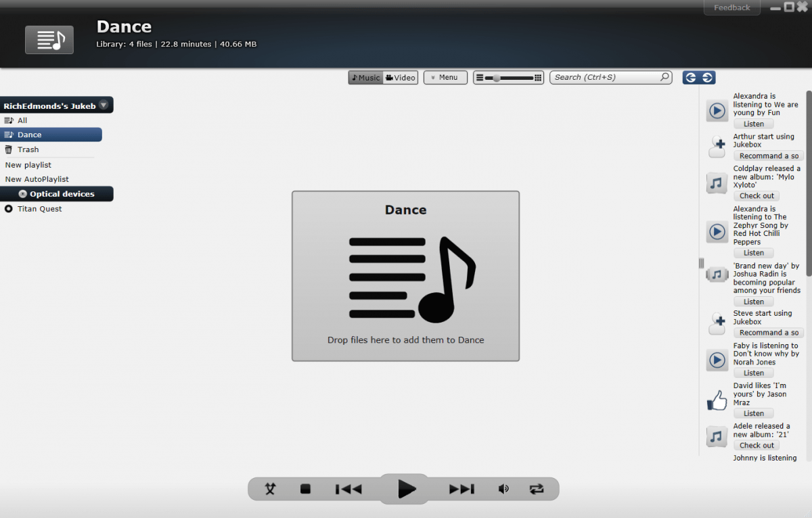Click the back navigation arrow
812x518 pixels.
(x=690, y=77)
